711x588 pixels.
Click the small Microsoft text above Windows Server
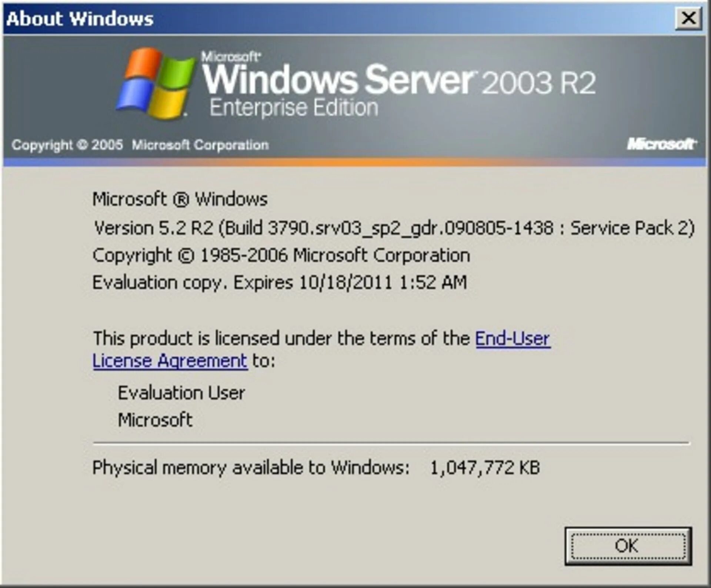click(231, 57)
